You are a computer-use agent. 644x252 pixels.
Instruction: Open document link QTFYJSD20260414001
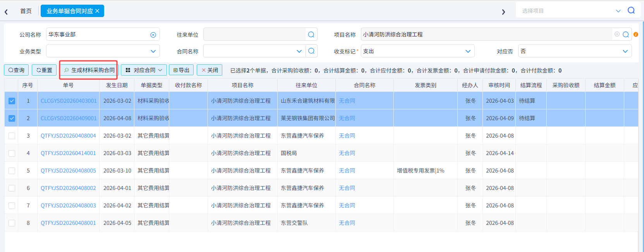68,153
